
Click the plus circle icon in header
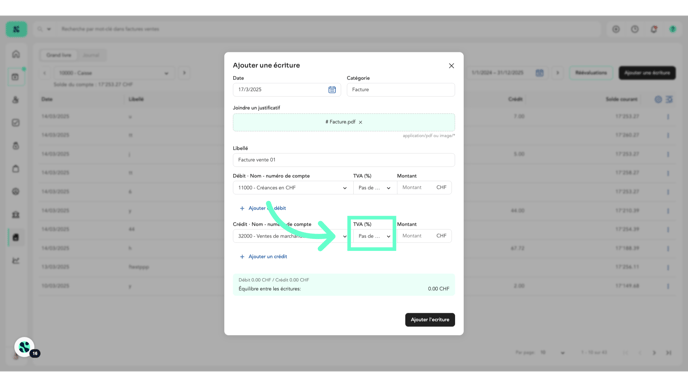pyautogui.click(x=616, y=29)
